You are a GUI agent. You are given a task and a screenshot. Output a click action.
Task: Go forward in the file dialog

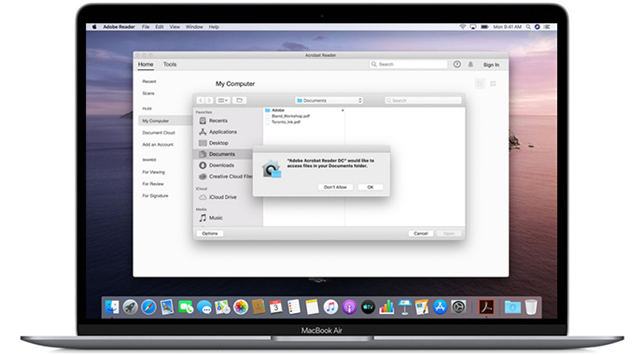[x=209, y=100]
